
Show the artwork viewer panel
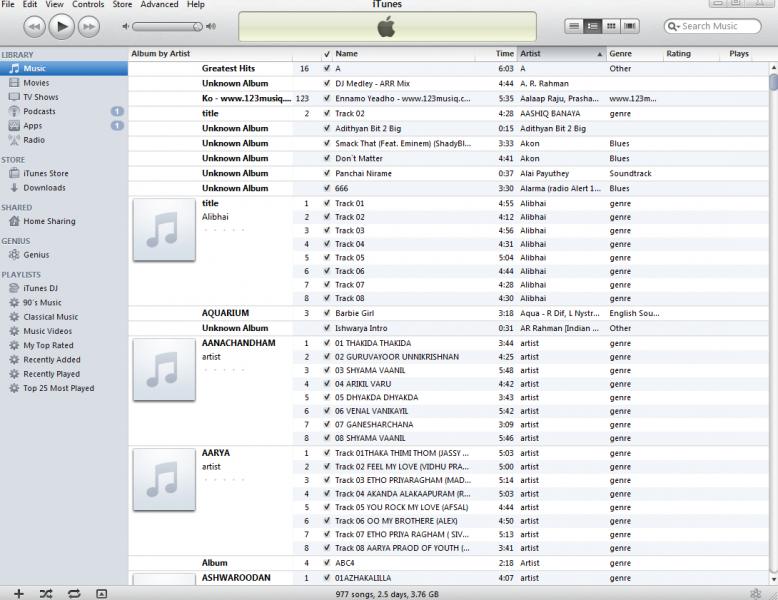pos(102,593)
